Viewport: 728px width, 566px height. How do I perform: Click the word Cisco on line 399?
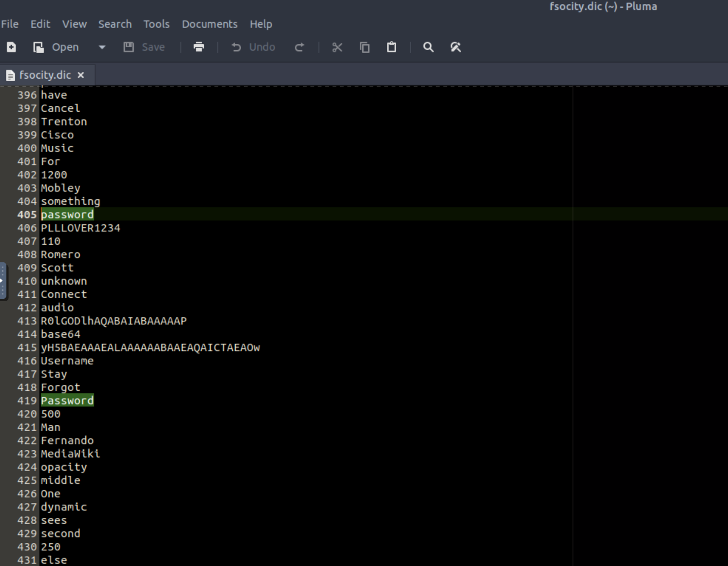(58, 135)
